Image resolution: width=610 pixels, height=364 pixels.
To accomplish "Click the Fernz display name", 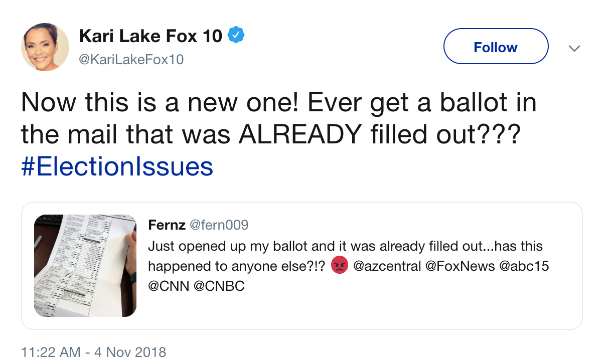I will 166,225.
